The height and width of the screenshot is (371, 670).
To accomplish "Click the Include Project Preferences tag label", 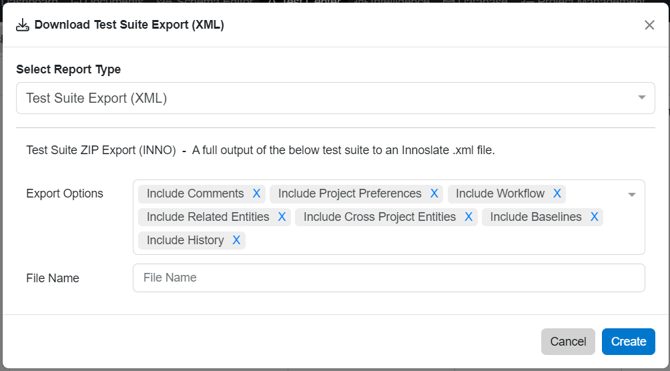I will tap(350, 194).
